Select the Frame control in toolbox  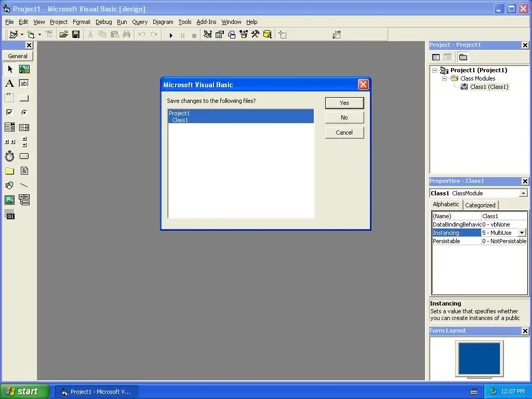point(10,98)
